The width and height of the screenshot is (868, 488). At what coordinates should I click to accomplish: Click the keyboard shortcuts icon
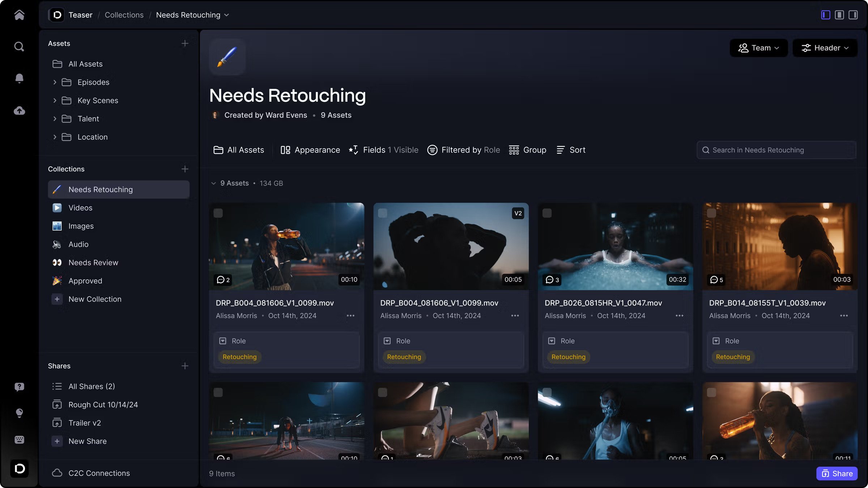(x=19, y=440)
